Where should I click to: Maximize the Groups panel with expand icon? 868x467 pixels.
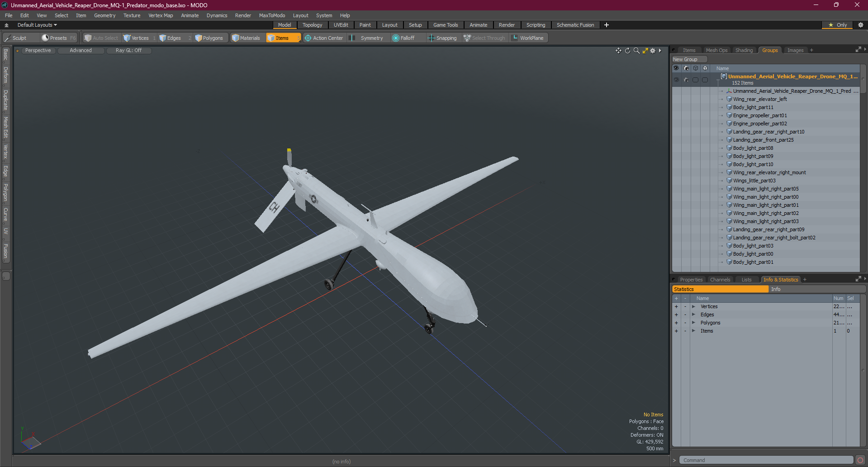pyautogui.click(x=858, y=50)
